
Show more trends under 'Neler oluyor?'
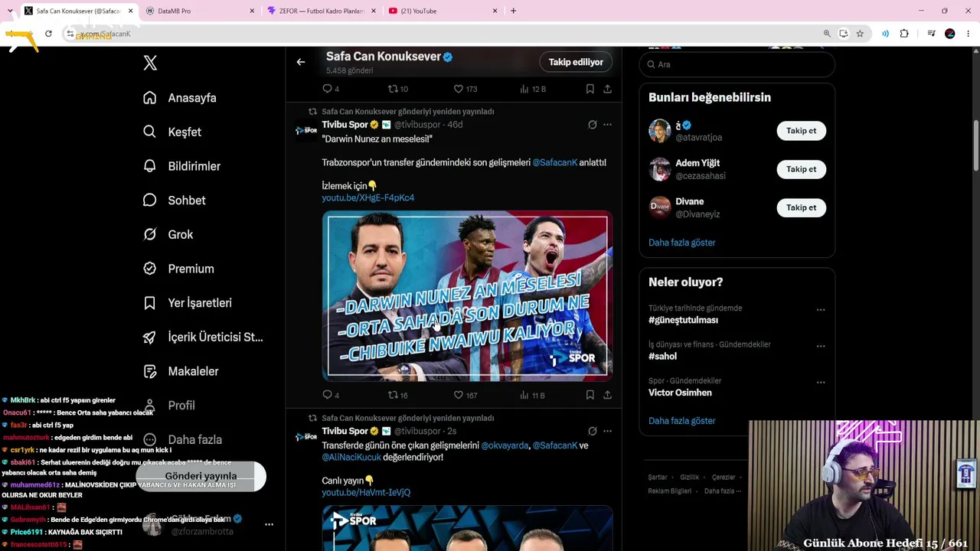pyautogui.click(x=682, y=421)
